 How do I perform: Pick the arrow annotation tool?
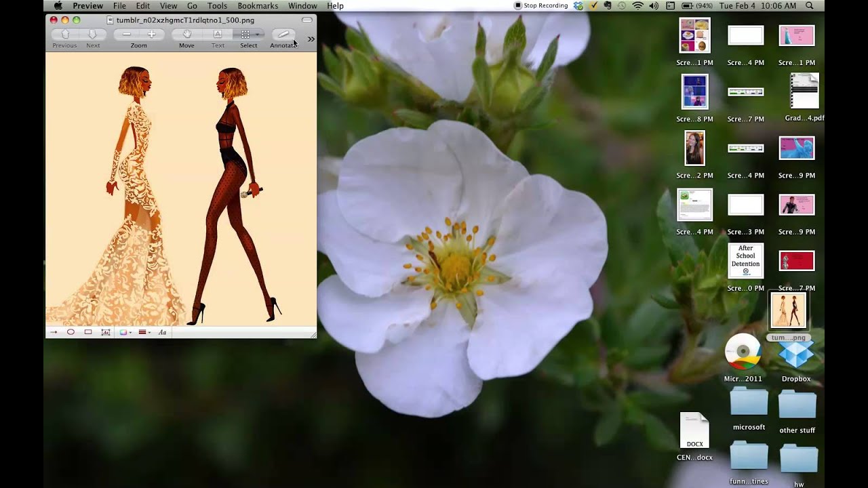54,332
